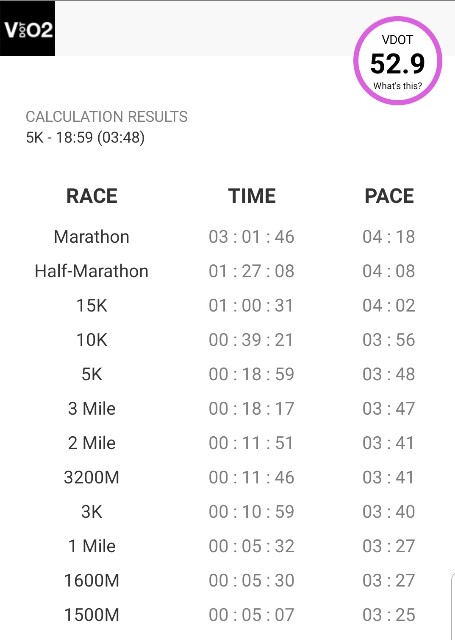Viewport: 455px width, 640px height.
Task: Click the 15K time 01:00:31
Action: click(x=251, y=306)
